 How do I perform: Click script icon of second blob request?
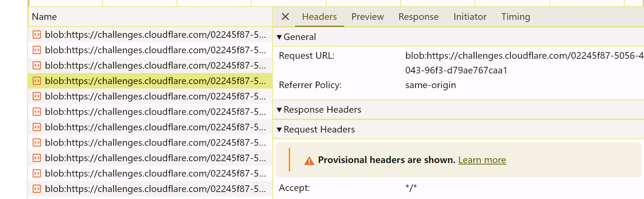click(x=37, y=50)
